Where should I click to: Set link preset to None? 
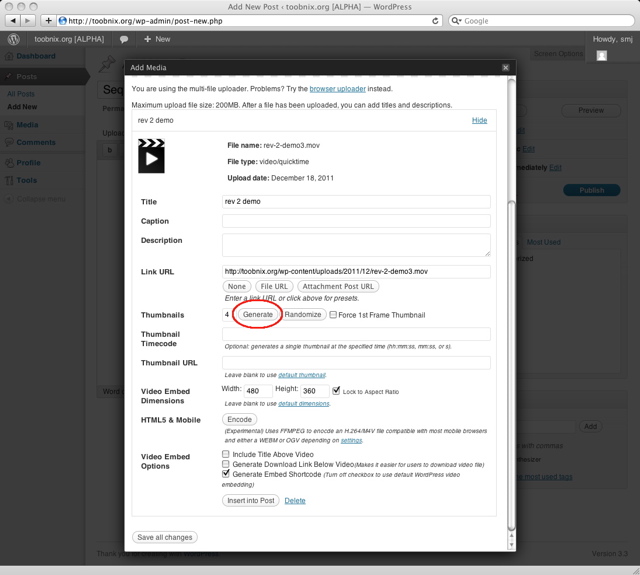tap(237, 286)
